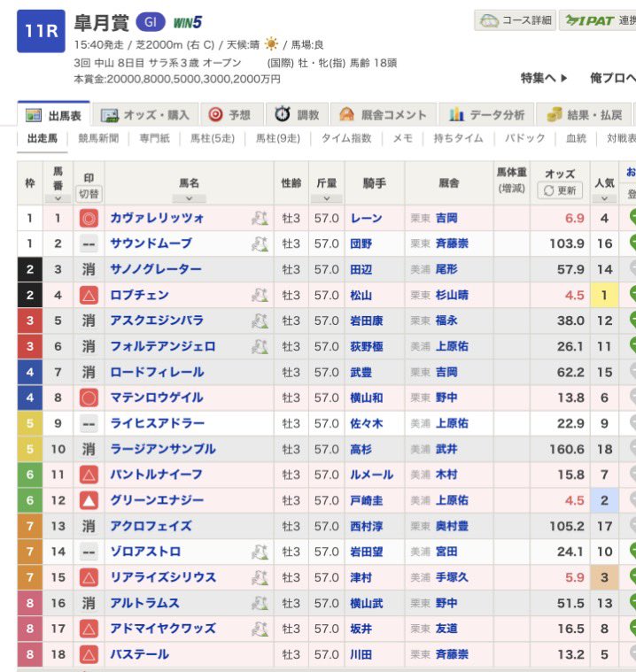The image size is (636, 672).
Task: Click the silks icon for フォルテアンジェロ
Action: [x=260, y=347]
